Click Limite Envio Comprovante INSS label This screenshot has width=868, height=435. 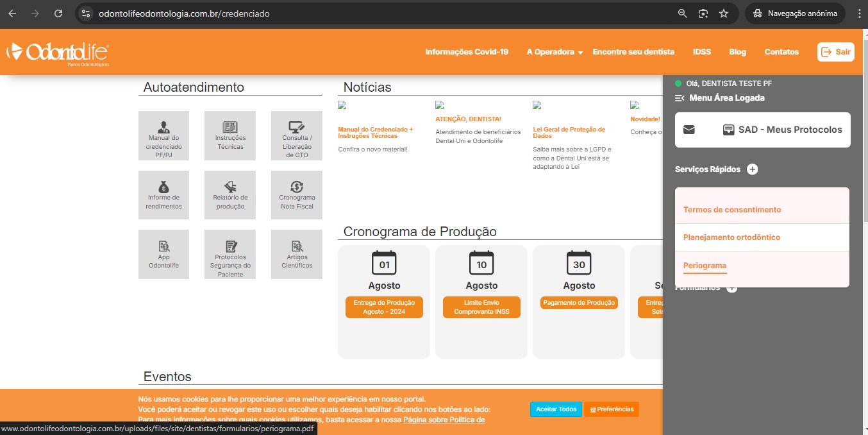(x=481, y=307)
